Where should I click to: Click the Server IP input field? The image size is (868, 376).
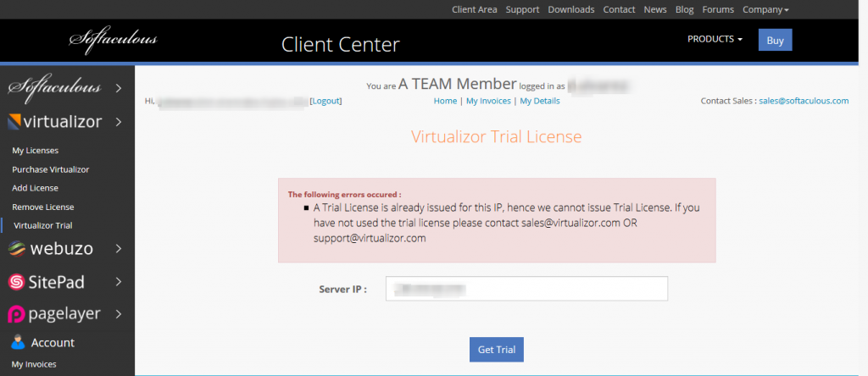tap(526, 289)
